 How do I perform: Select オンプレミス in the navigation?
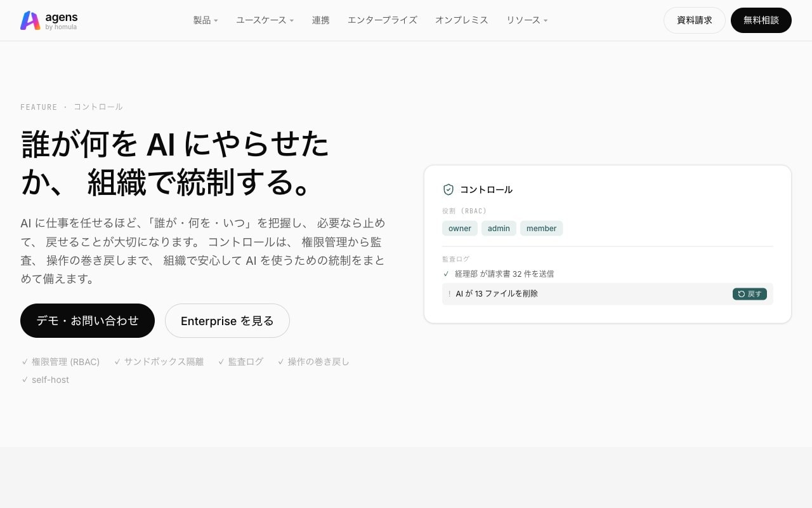462,20
